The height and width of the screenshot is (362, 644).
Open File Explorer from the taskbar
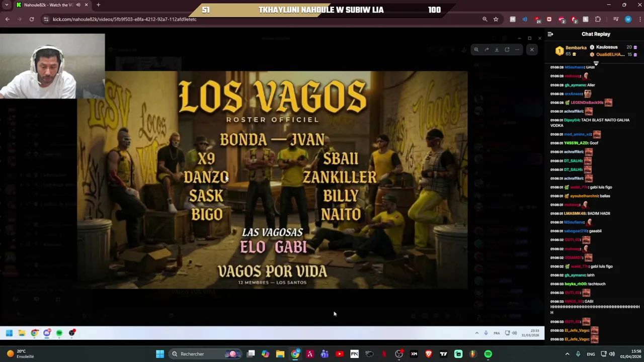(x=280, y=354)
